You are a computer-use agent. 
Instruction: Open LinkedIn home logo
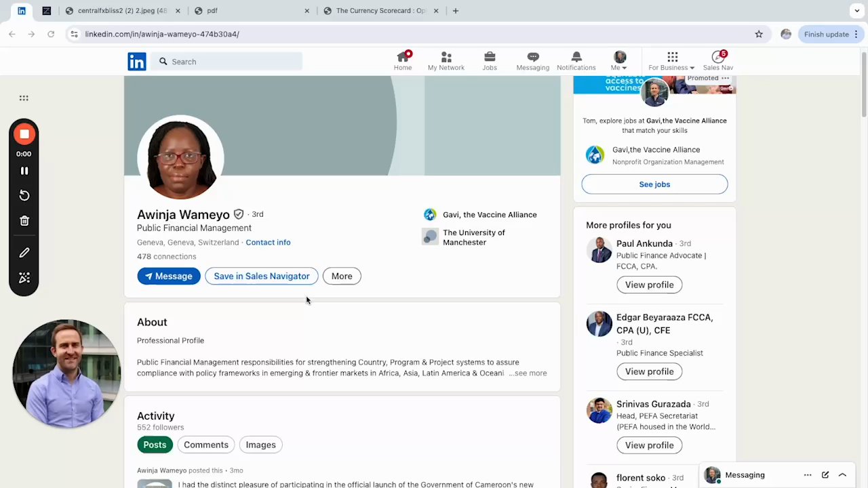tap(136, 62)
